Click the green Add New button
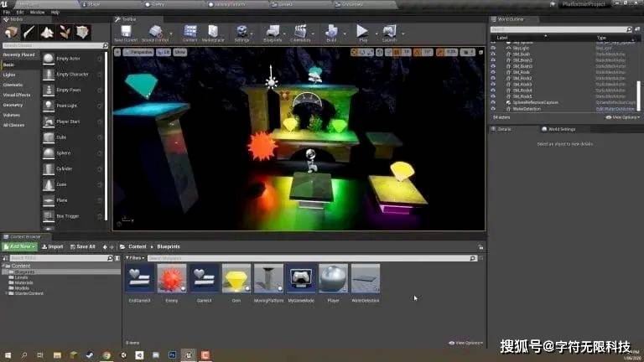This screenshot has height=362, width=644. point(20,246)
